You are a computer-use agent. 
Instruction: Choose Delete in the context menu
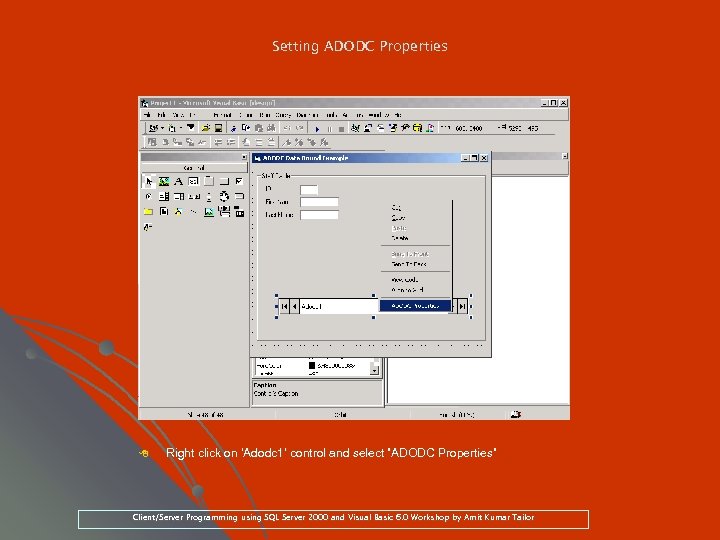[415, 238]
